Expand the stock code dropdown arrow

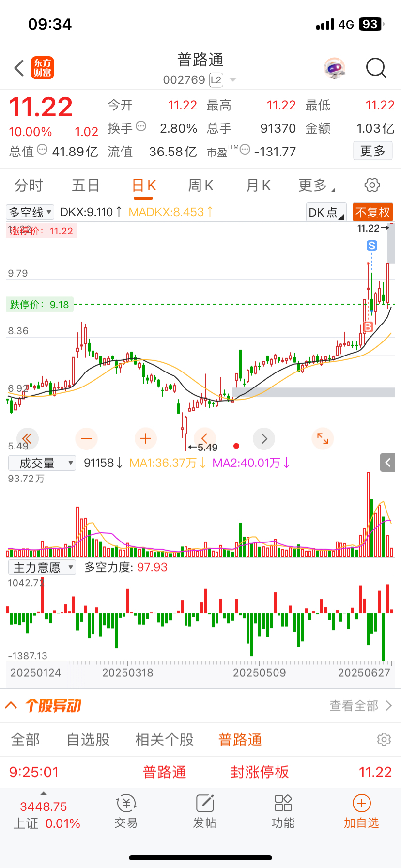pyautogui.click(x=233, y=80)
